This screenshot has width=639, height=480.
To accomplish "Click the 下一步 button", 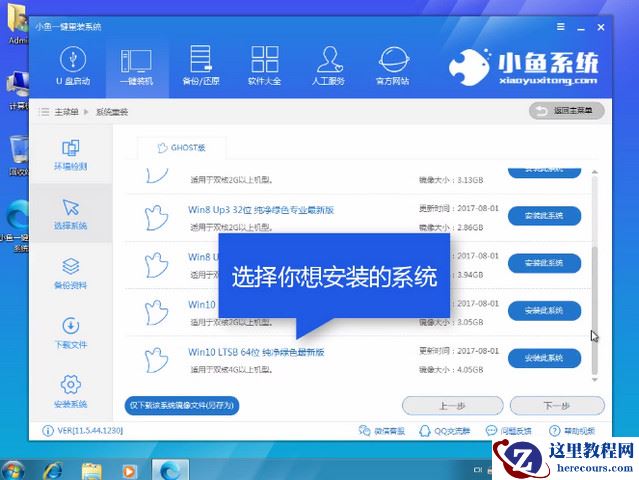I will (557, 406).
